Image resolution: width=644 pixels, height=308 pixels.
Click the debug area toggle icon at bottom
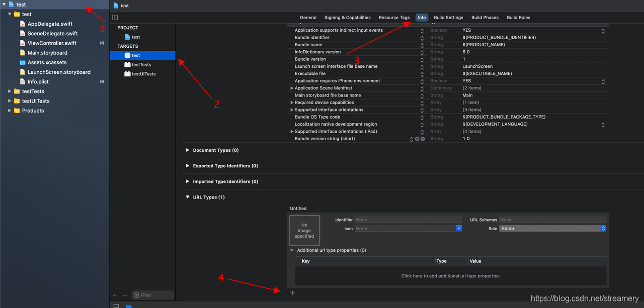(x=116, y=305)
